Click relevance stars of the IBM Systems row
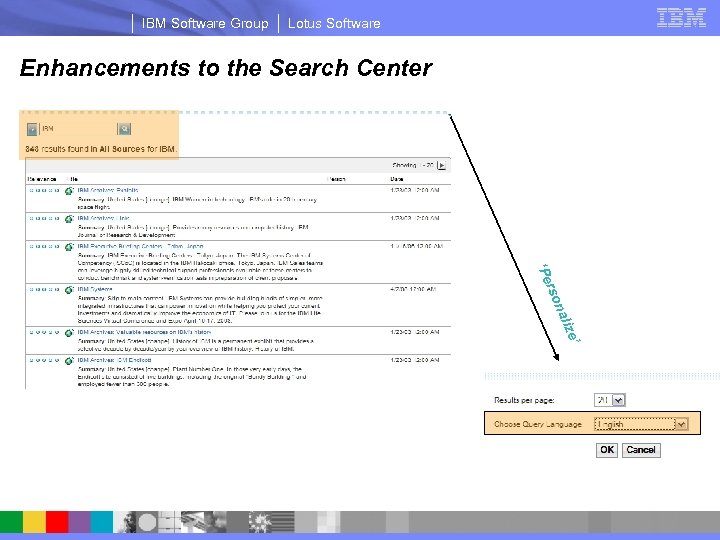 pos(44,289)
